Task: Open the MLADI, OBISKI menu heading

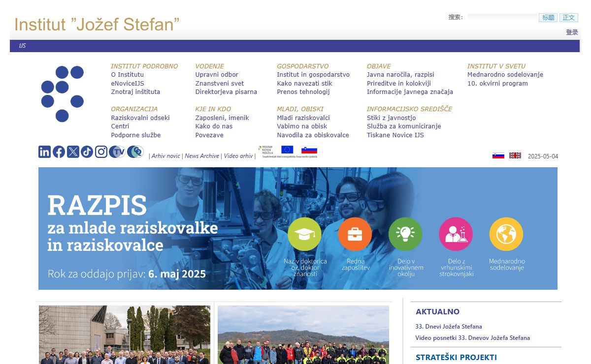Action: [x=300, y=109]
